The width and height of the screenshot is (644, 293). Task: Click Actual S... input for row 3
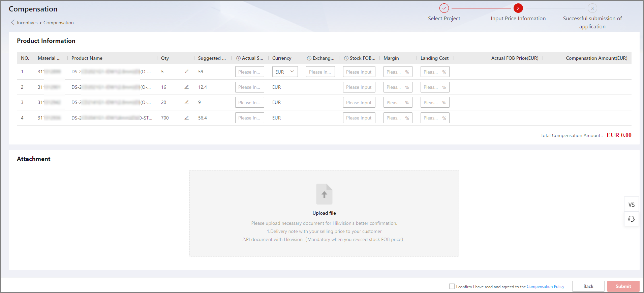point(250,102)
